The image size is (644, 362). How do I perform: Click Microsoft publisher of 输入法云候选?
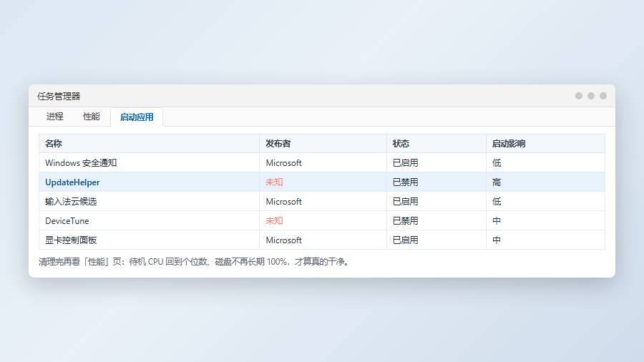pos(284,202)
